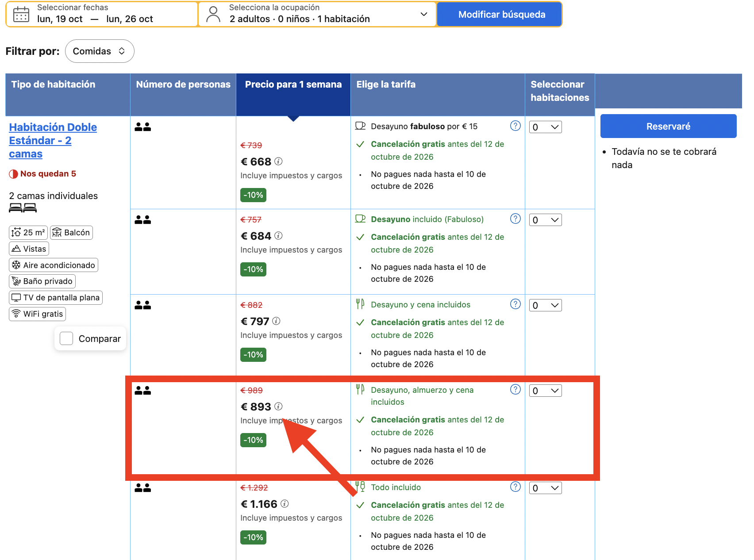The image size is (754, 560).
Task: Click the Precio para 1 semana column header
Action: [293, 95]
